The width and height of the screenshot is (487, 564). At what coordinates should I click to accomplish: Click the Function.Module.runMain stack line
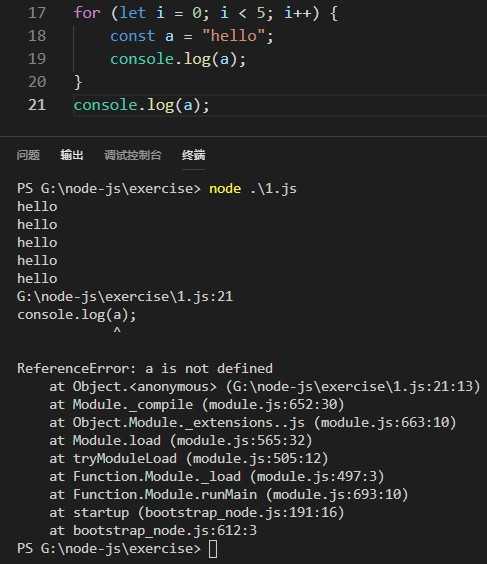tap(229, 495)
